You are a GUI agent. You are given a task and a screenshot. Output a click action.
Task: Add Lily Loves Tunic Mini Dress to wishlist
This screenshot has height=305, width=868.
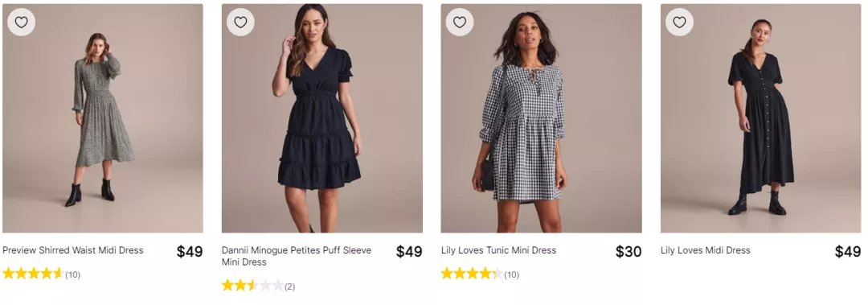[x=460, y=23]
